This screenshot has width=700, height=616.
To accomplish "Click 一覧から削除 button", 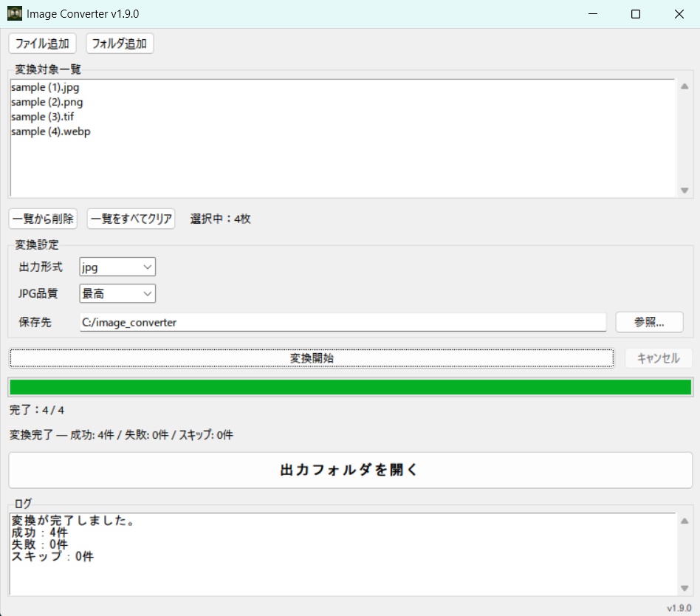I will (x=44, y=219).
